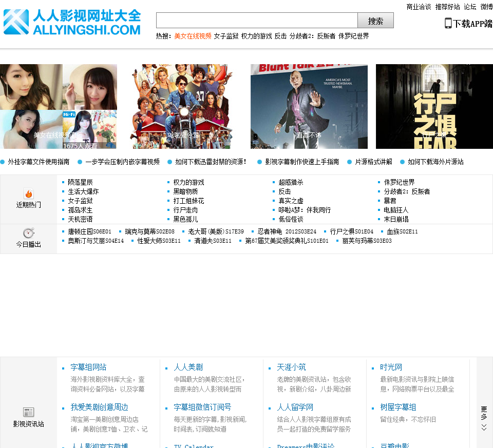Select 孤岛求生 in hot list

click(x=80, y=210)
